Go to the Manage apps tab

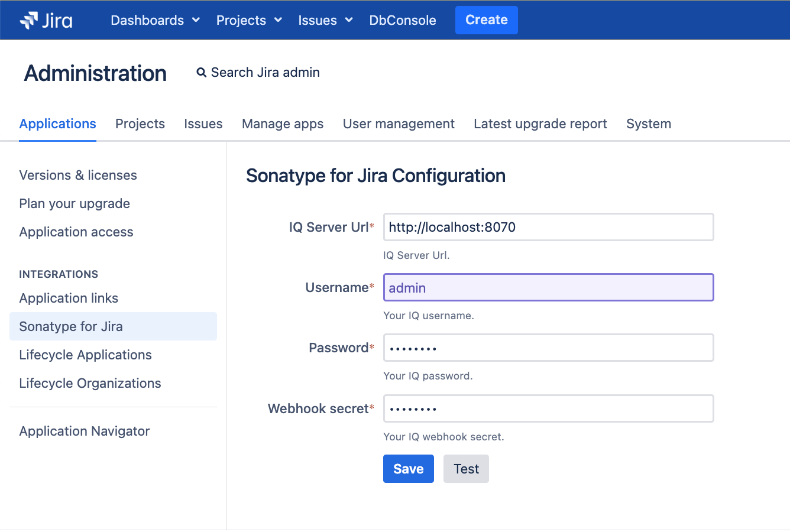[x=283, y=124]
